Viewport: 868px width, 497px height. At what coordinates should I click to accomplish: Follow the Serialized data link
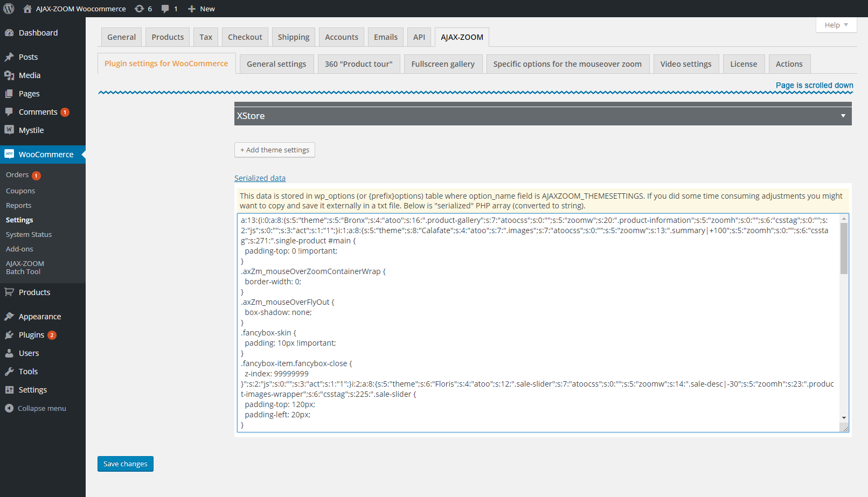click(260, 178)
